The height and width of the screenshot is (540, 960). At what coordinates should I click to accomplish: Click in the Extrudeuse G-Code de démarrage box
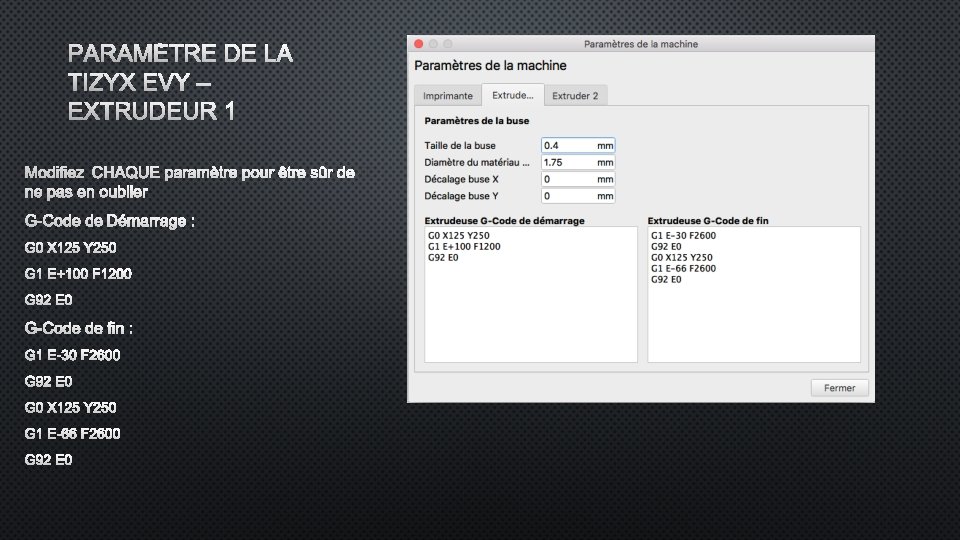pos(531,294)
